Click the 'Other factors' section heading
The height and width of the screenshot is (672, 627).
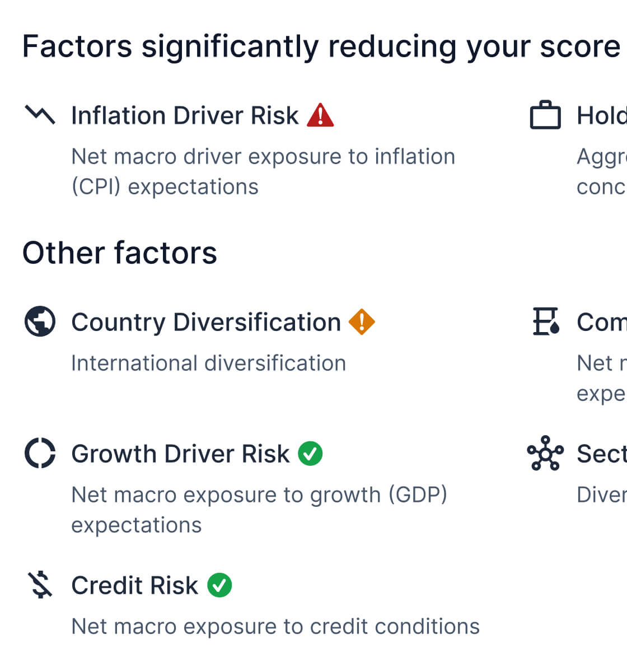119,253
